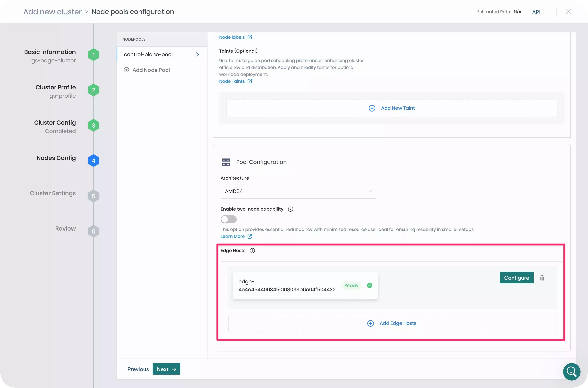Click the Next button

166,369
